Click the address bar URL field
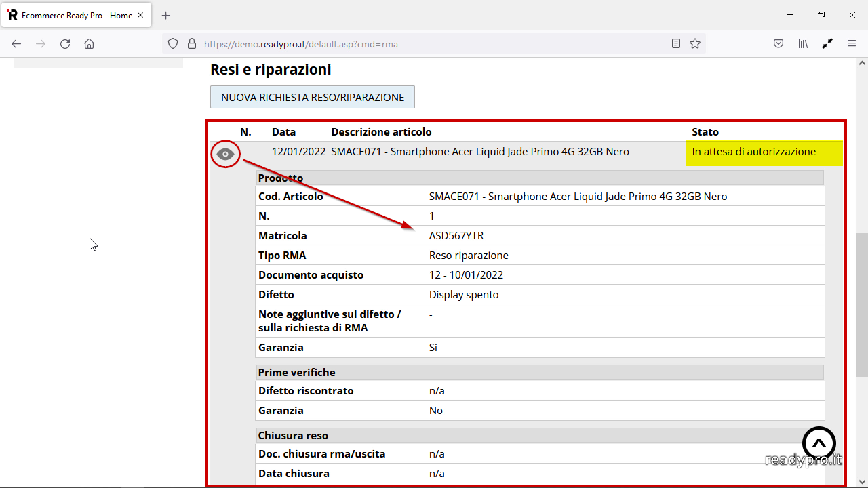This screenshot has width=868, height=488. pos(434,44)
